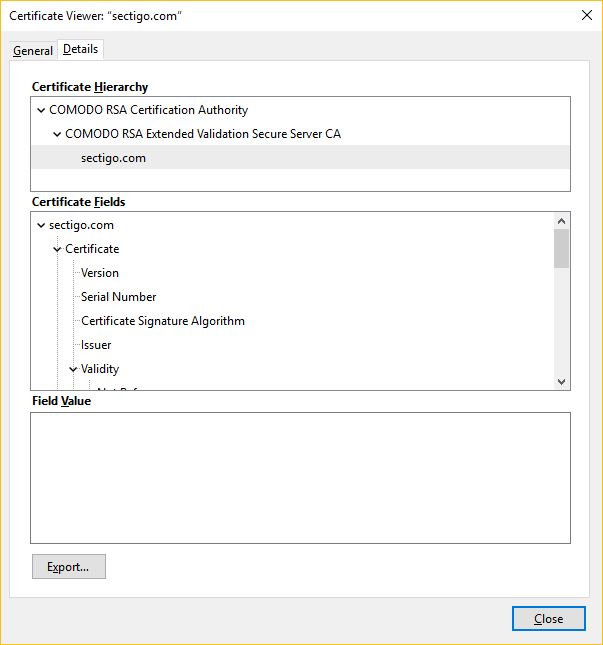Click the Export... button
603x645 pixels.
[69, 566]
